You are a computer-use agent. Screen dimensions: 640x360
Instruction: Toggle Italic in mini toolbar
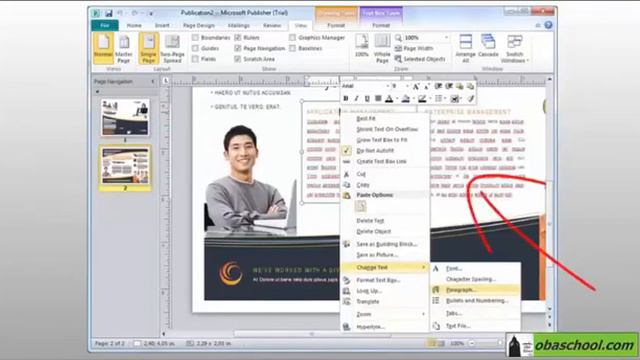[x=356, y=98]
